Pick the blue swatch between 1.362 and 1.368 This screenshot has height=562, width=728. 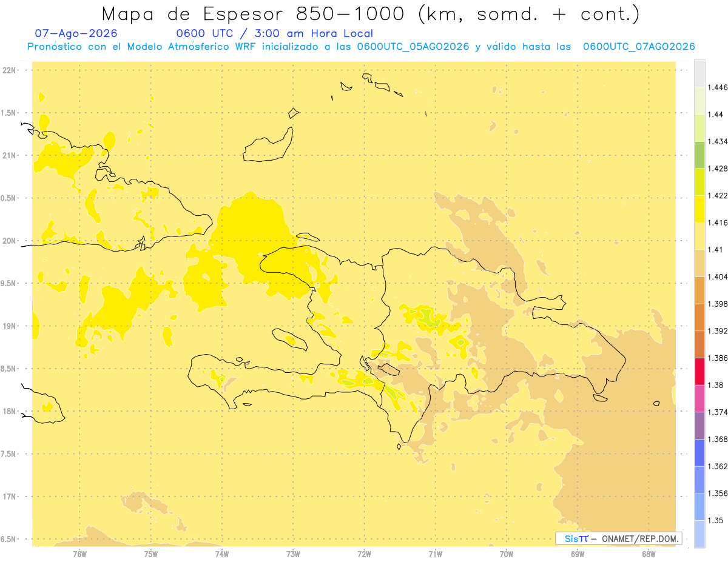pyautogui.click(x=699, y=453)
